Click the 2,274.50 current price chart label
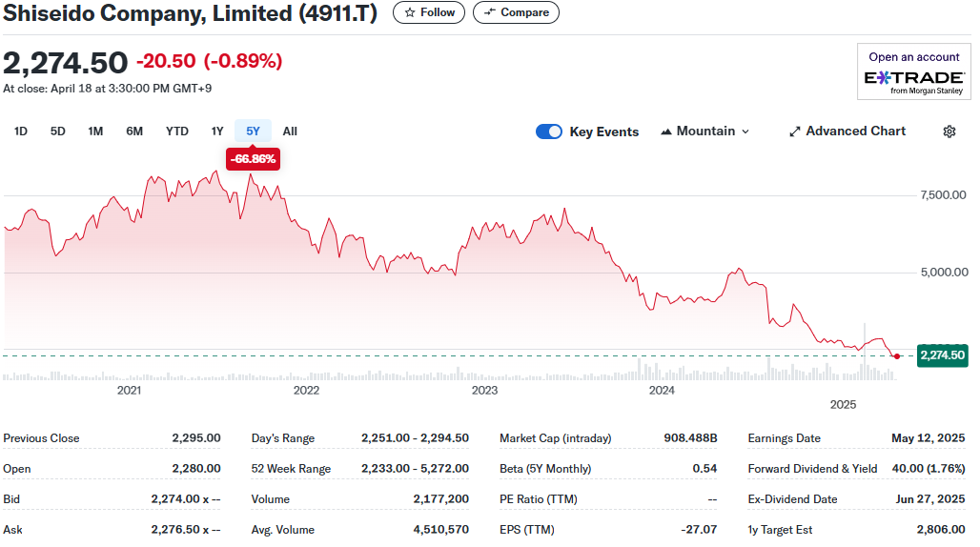 tap(943, 355)
